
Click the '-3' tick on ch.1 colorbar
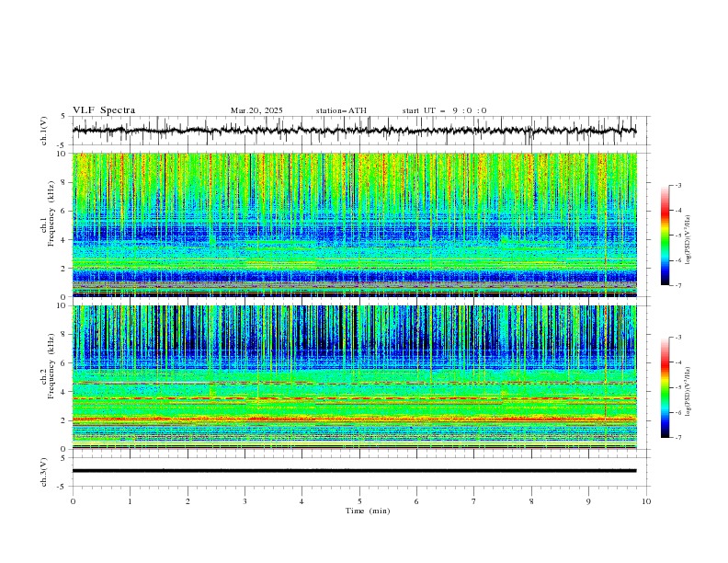coord(677,186)
